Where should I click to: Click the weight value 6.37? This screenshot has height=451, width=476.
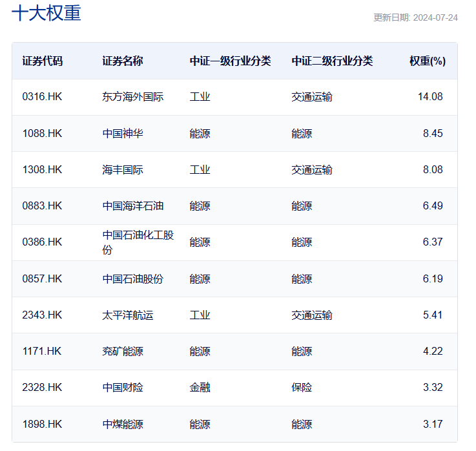[x=433, y=242]
